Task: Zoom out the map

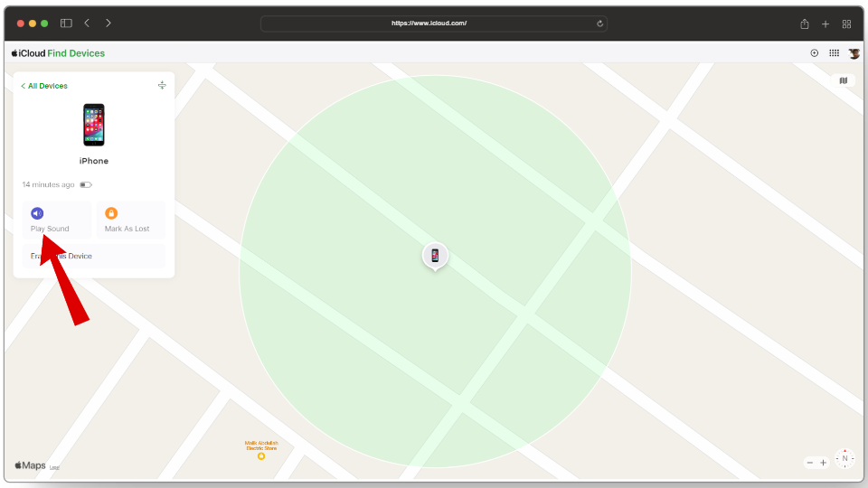Action: point(810,463)
